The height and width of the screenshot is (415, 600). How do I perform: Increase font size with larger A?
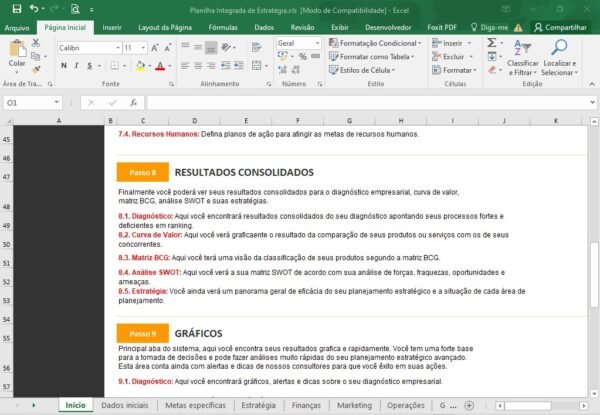click(155, 48)
